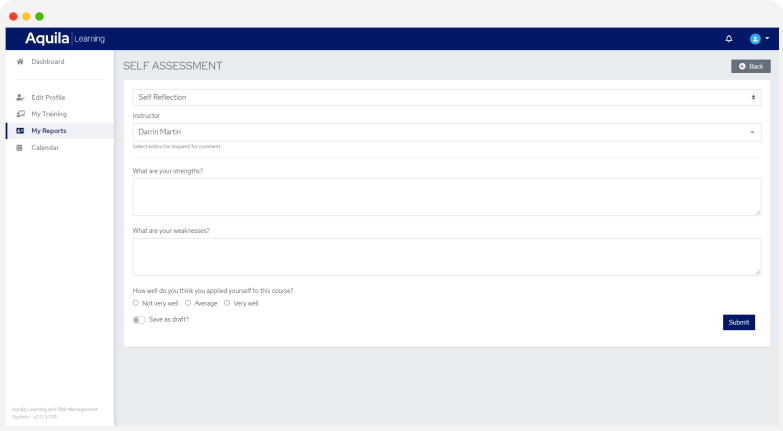Image resolution: width=783 pixels, height=431 pixels.
Task: Pick the 'Very well' radio option
Action: (x=227, y=303)
